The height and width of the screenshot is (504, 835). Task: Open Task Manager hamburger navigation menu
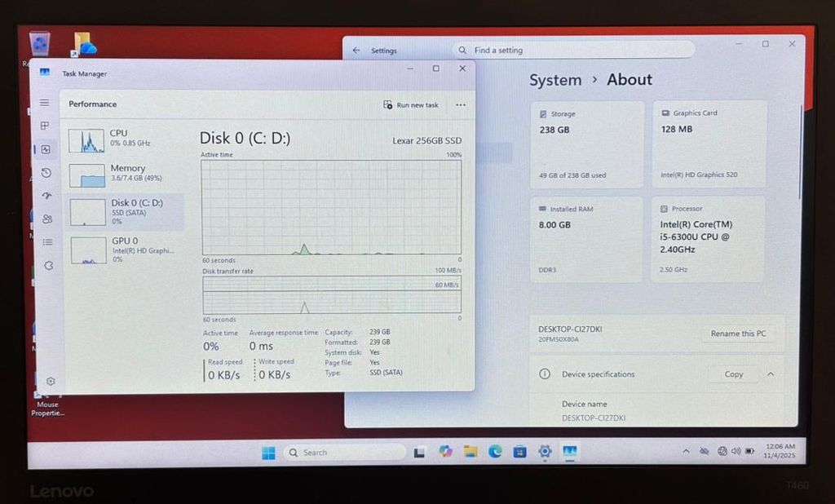click(x=45, y=103)
